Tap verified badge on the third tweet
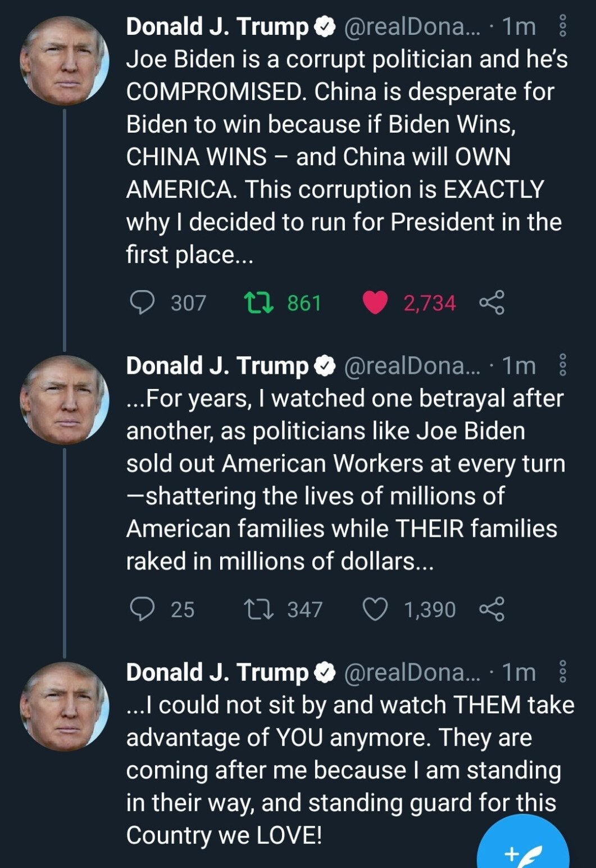This screenshot has width=596, height=868. pos(325,672)
